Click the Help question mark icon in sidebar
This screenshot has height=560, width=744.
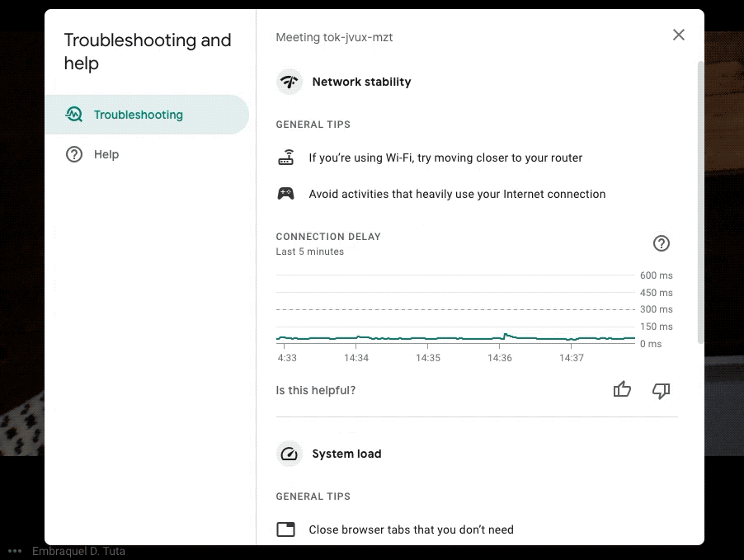pyautogui.click(x=74, y=154)
